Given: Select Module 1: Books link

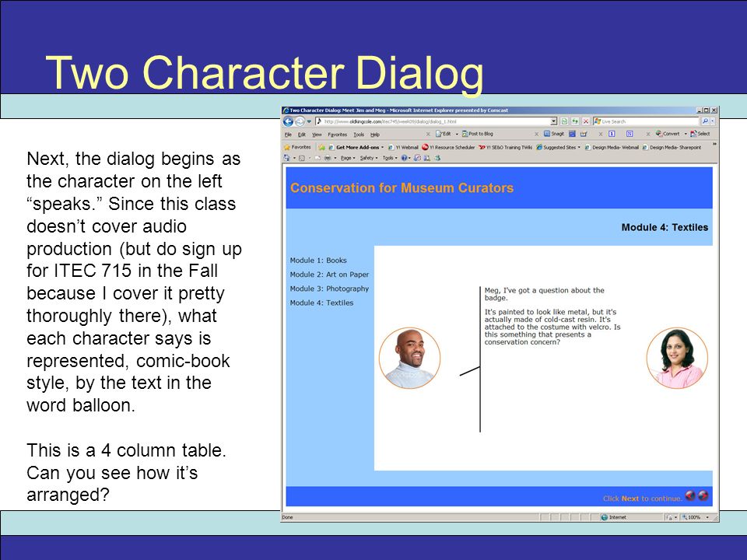Looking at the screenshot, I should point(318,261).
